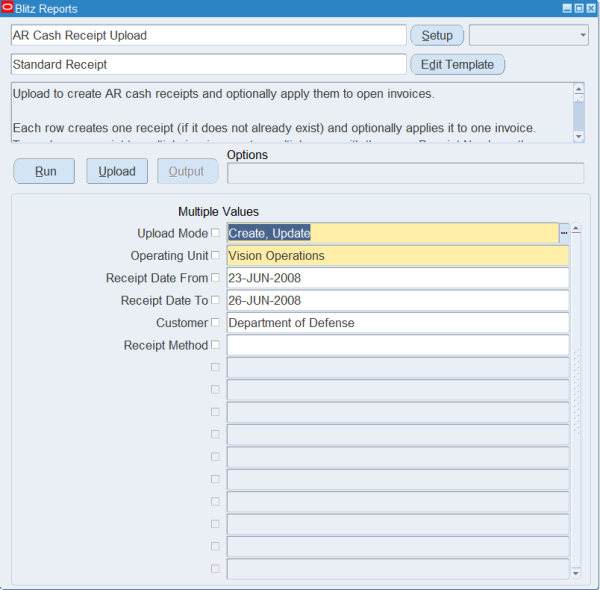The height and width of the screenshot is (590, 600).
Task: Click the Operating Unit label
Action: point(170,256)
